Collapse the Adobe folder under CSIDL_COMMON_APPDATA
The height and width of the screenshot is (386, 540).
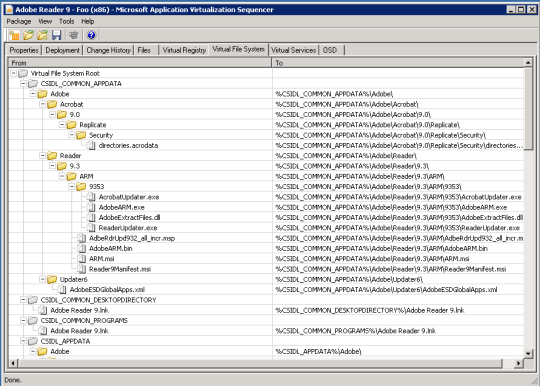coord(33,94)
